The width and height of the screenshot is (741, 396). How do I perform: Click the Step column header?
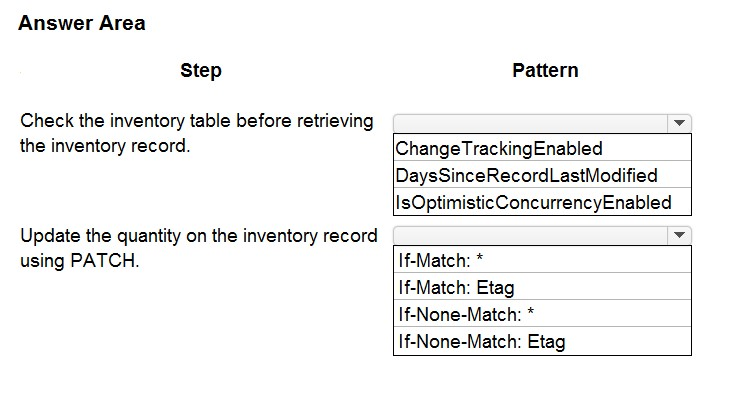coord(201,70)
